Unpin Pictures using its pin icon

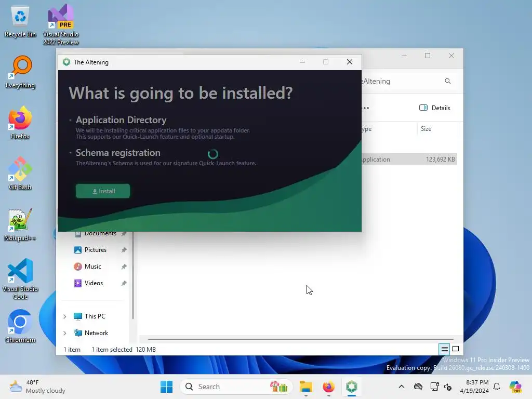click(x=124, y=250)
